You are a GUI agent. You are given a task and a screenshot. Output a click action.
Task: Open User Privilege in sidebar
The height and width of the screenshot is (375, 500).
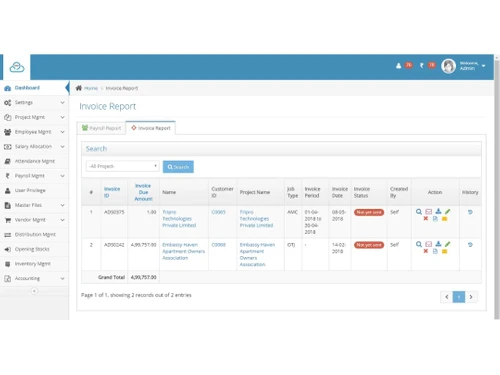pos(34,191)
